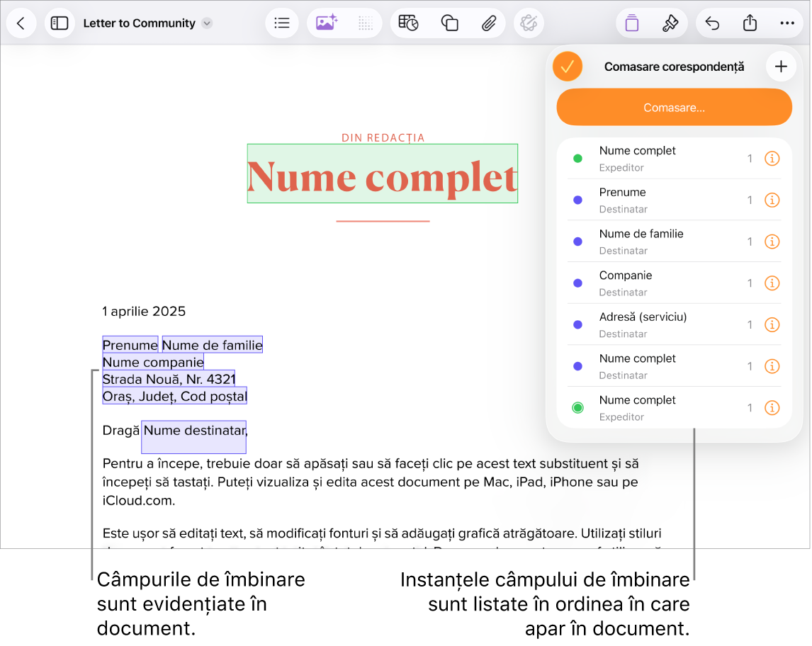Open info for Adresă (serviciu) field
The width and height of the screenshot is (812, 646).
(x=772, y=324)
